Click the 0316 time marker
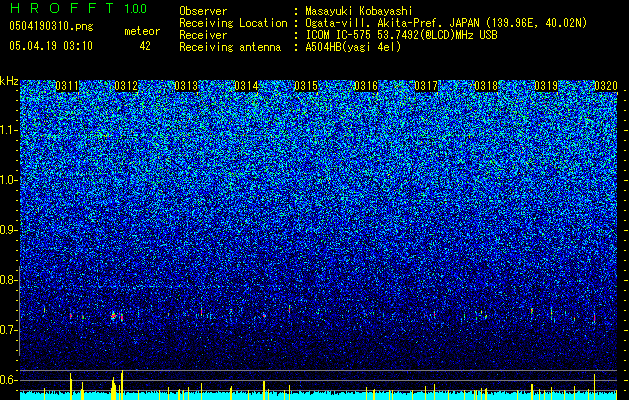Viewport: 629px width, 400px height. click(x=366, y=86)
